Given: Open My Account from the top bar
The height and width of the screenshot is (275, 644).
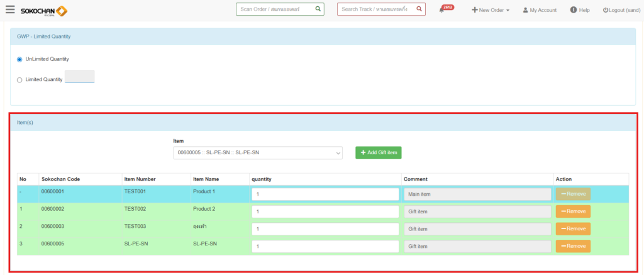Looking at the screenshot, I should point(539,10).
